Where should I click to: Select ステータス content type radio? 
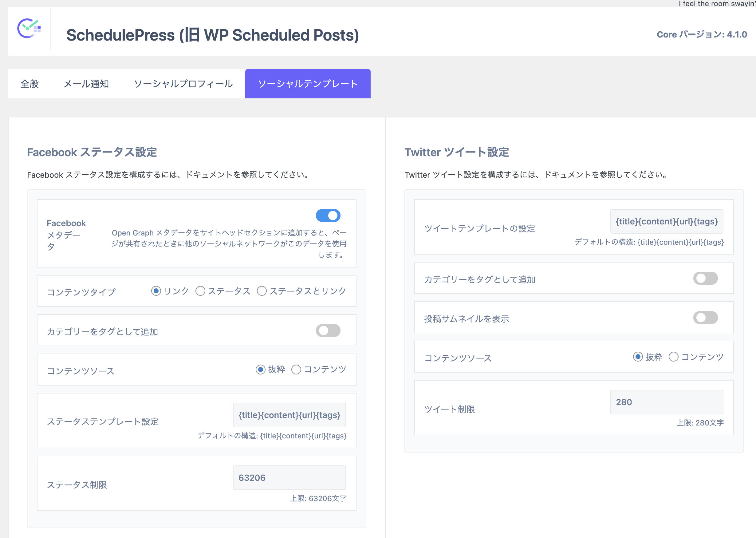pyautogui.click(x=200, y=291)
